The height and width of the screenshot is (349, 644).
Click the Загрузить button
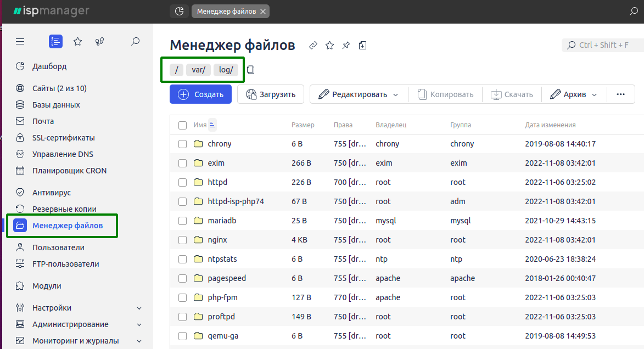pyautogui.click(x=271, y=94)
